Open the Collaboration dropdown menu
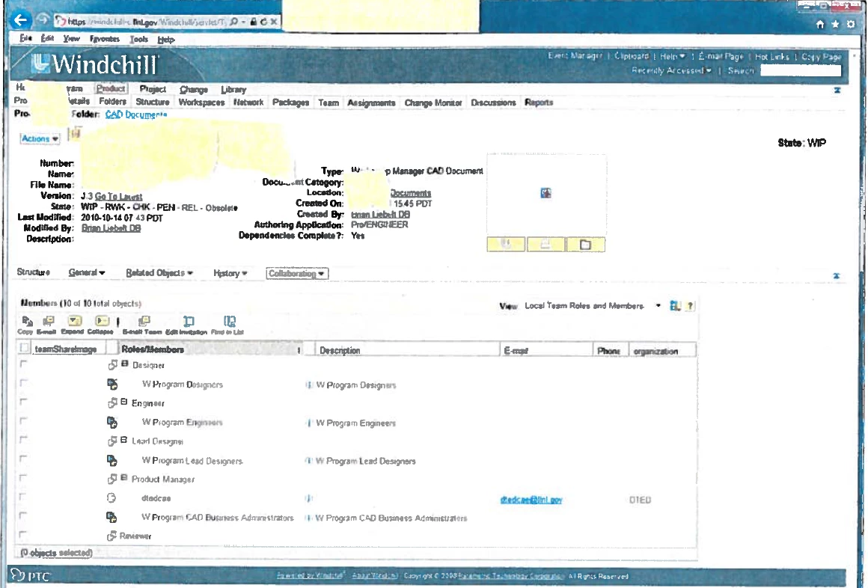Screen dimensions: 868x588 [x=297, y=274]
